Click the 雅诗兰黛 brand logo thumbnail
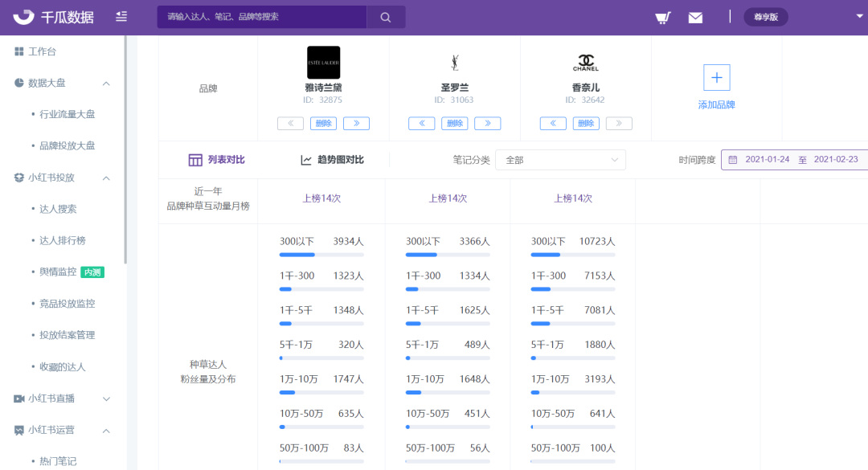Image resolution: width=868 pixels, height=470 pixels. [323, 63]
